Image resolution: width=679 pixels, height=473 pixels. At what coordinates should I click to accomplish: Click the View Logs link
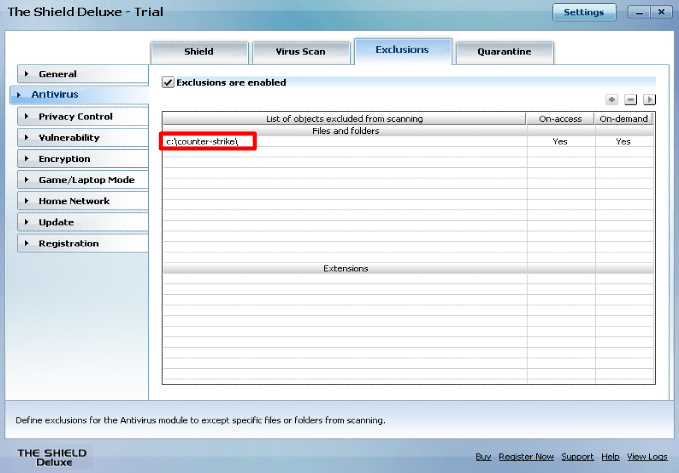coord(647,457)
